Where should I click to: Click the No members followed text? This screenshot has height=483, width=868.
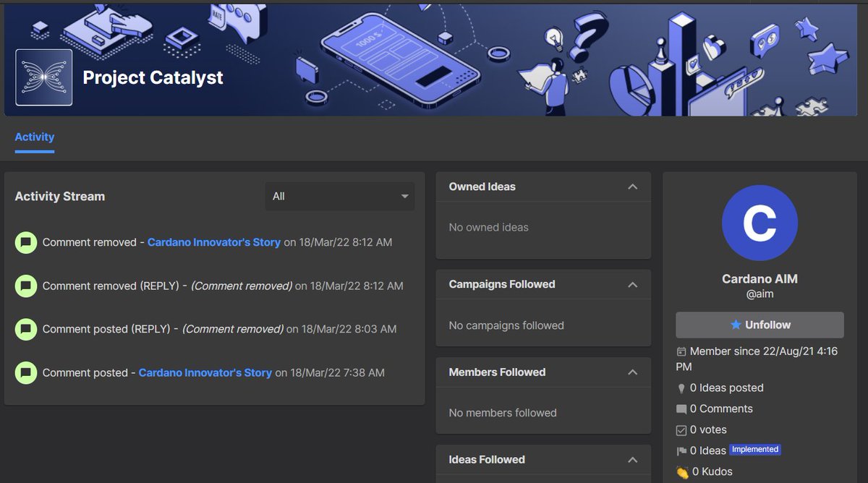coord(503,413)
